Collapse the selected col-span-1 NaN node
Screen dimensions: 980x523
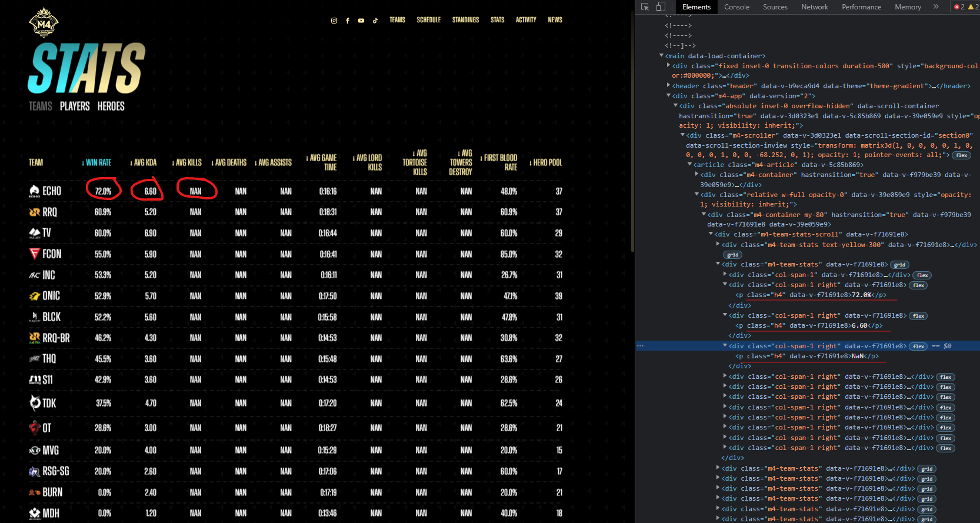pos(725,346)
